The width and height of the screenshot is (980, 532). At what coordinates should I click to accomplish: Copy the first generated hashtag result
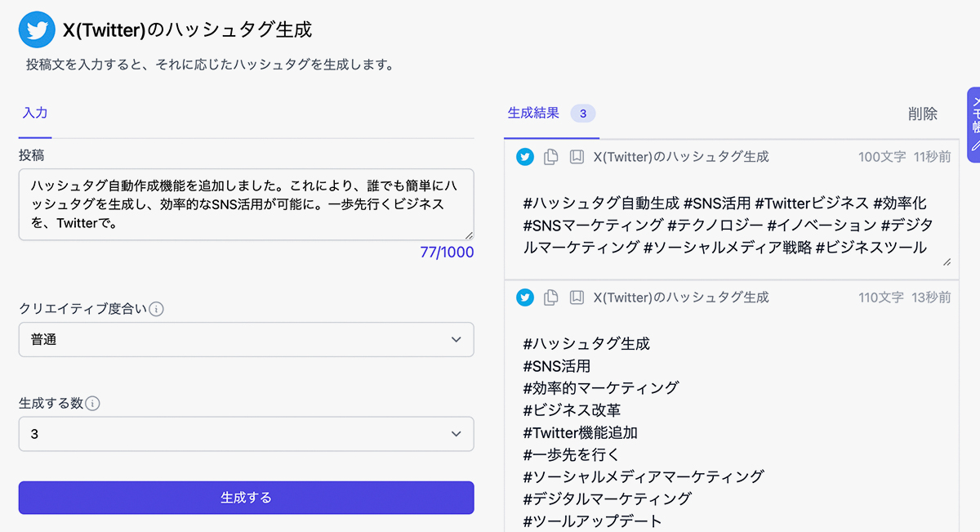(x=551, y=157)
